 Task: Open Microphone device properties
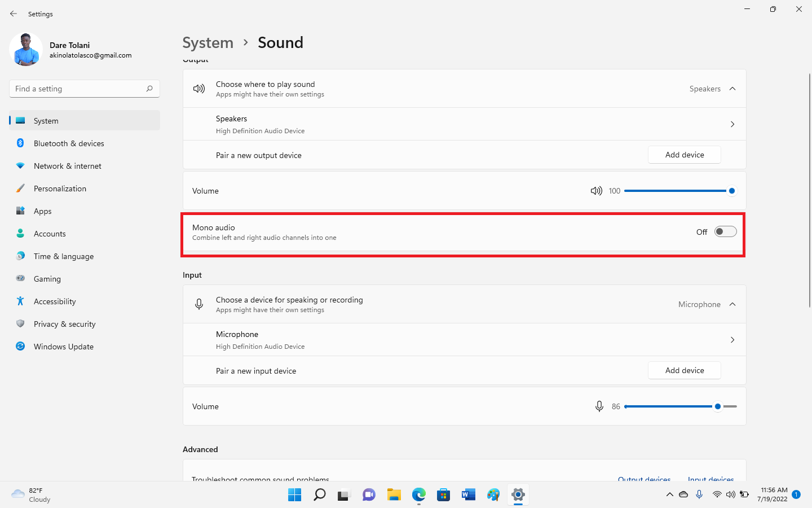[x=465, y=340]
